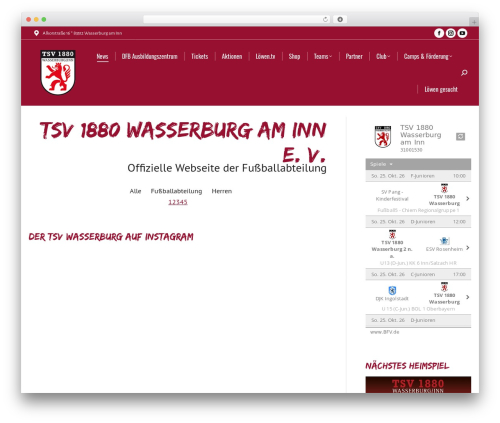Click the club number 31001530 in the widget
This screenshot has height=423, width=500.
click(411, 150)
